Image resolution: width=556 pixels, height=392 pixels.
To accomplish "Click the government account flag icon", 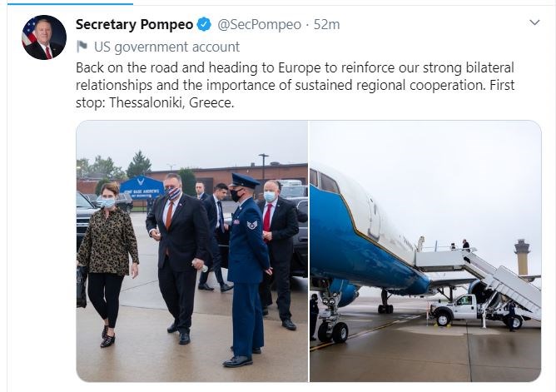I will (x=82, y=47).
